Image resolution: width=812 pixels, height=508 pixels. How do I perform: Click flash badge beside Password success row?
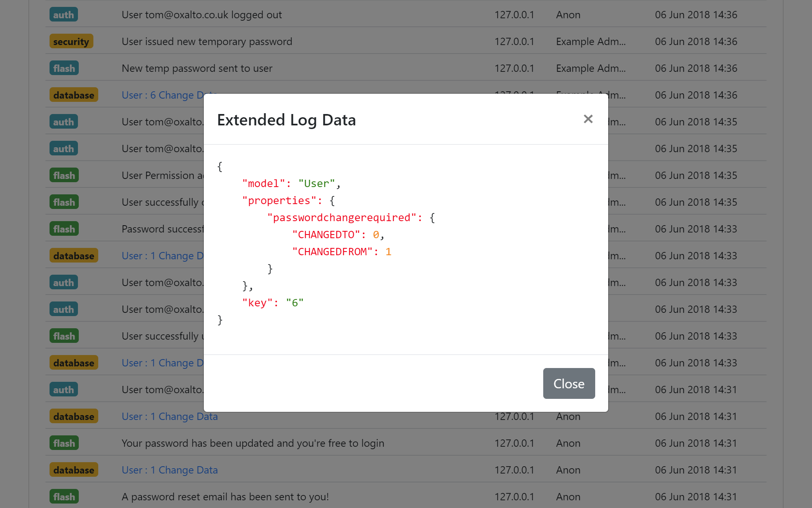[x=64, y=229]
